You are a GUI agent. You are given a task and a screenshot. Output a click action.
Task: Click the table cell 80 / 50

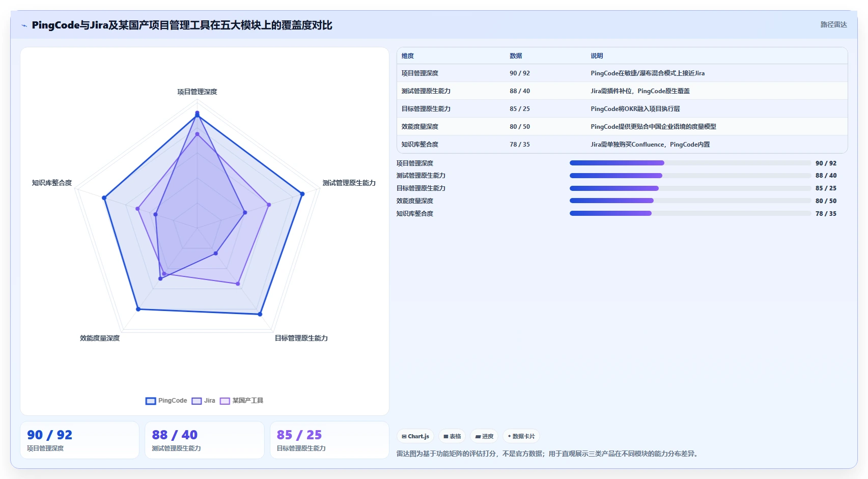click(x=520, y=127)
